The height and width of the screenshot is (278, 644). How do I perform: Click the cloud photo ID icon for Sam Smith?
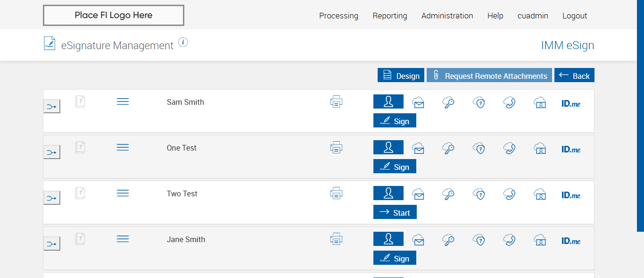pos(540,102)
